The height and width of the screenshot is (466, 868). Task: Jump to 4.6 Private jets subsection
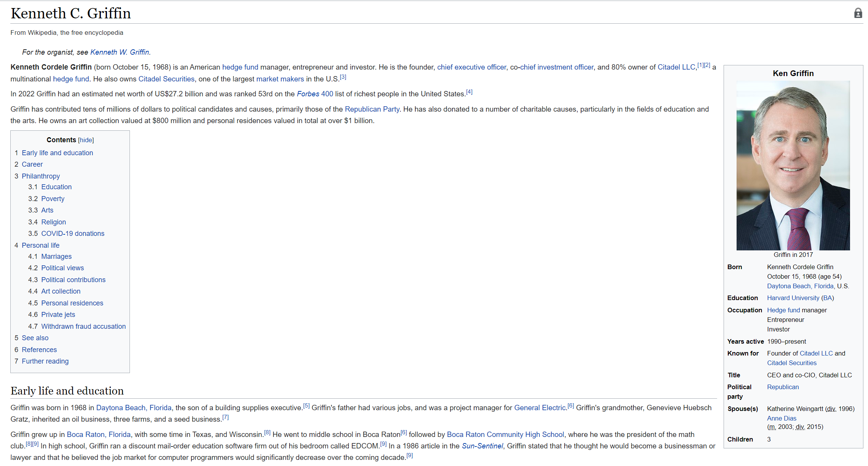click(x=58, y=315)
